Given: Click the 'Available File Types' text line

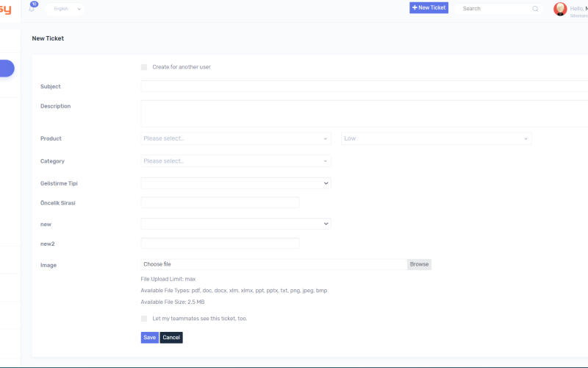Looking at the screenshot, I should (234, 291).
